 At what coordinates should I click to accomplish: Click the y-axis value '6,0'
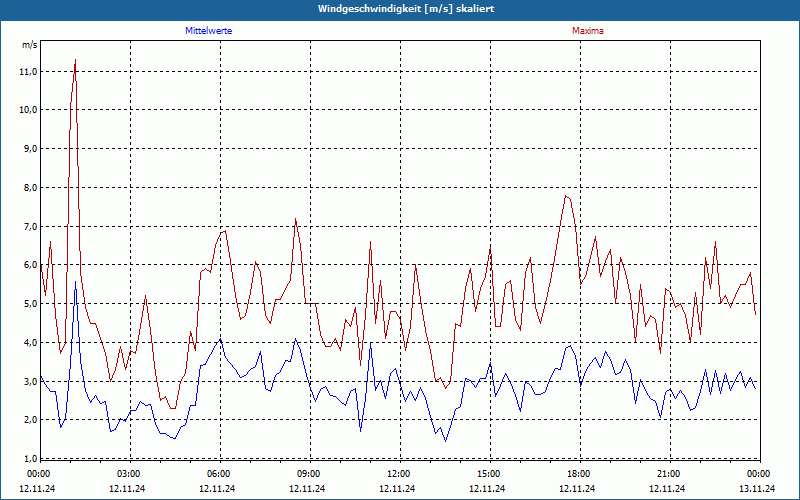[x=30, y=265]
